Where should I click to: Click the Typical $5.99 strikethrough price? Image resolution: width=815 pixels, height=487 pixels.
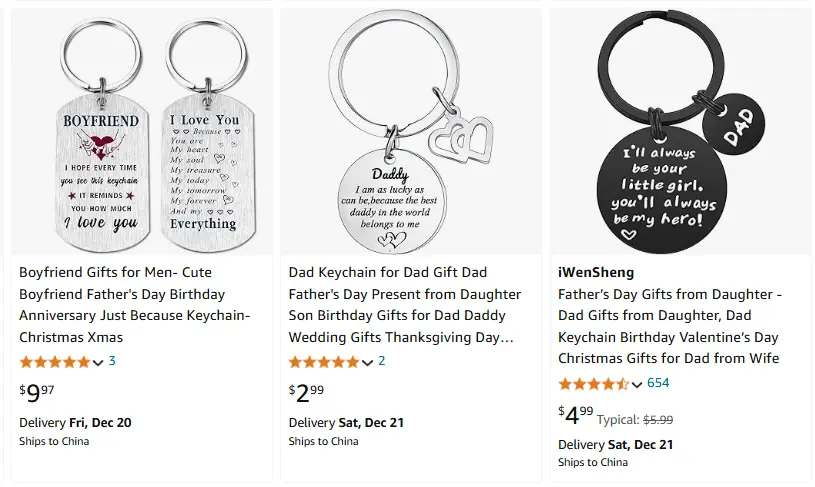[635, 419]
